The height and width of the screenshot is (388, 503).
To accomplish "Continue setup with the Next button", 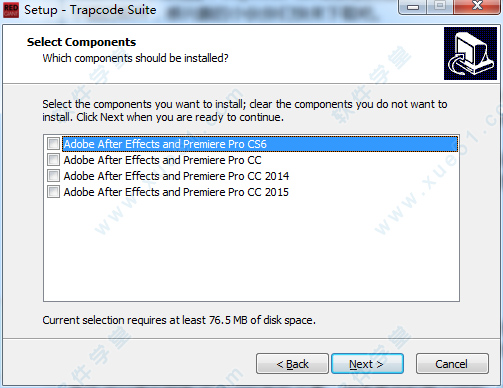I will point(367,364).
